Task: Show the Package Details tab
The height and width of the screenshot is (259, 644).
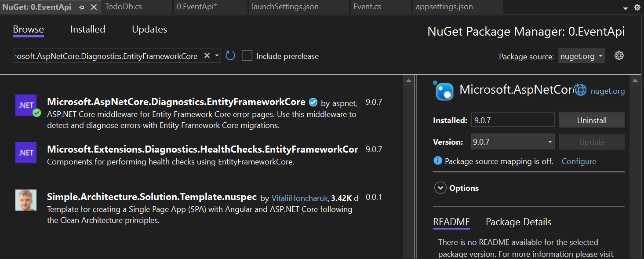Action: pyautogui.click(x=518, y=222)
